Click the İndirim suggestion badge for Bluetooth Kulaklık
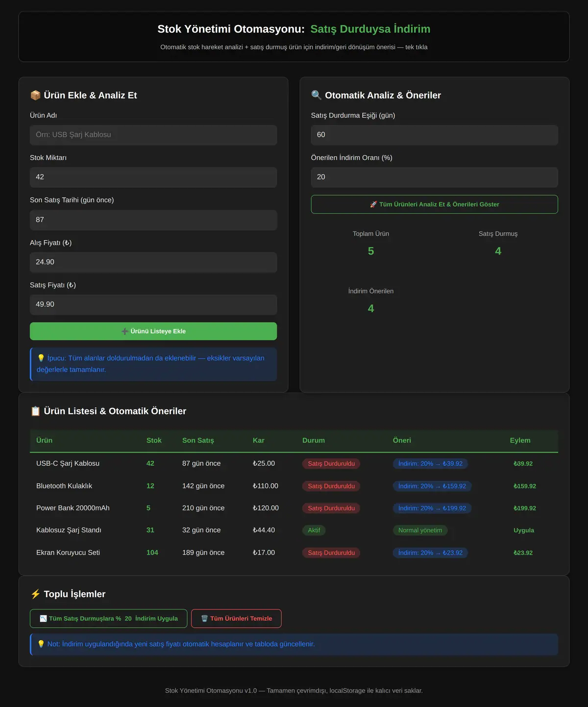 click(432, 486)
